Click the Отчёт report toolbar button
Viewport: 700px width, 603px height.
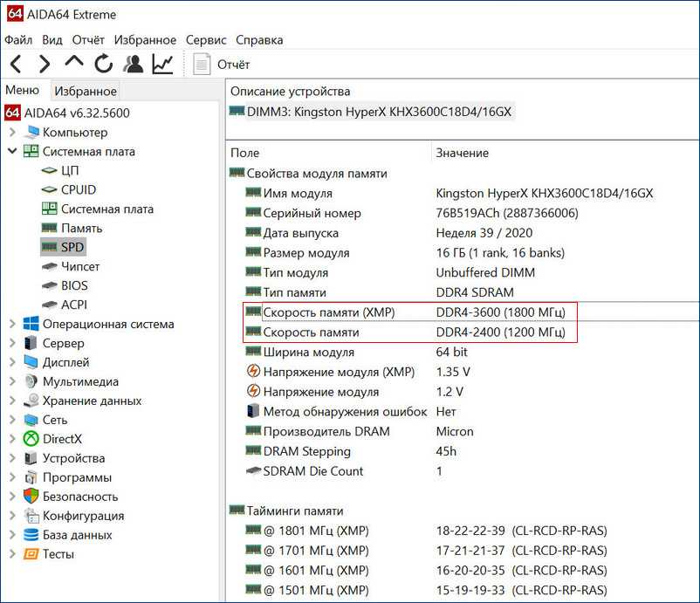(222, 64)
